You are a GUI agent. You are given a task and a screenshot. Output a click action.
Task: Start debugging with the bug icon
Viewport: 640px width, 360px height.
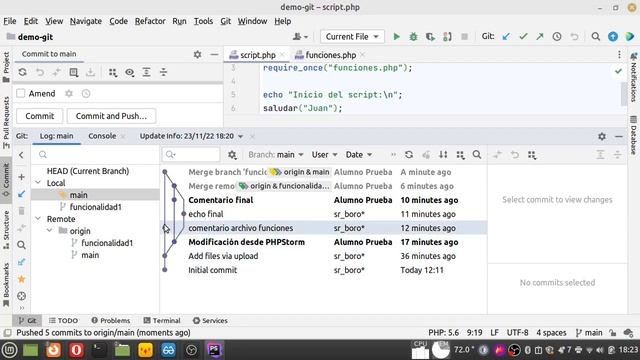(x=413, y=37)
